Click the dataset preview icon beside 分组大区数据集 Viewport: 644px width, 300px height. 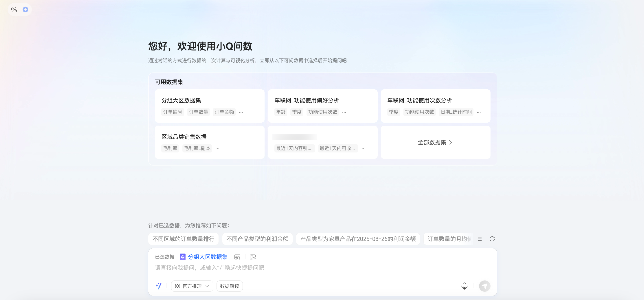click(x=237, y=257)
